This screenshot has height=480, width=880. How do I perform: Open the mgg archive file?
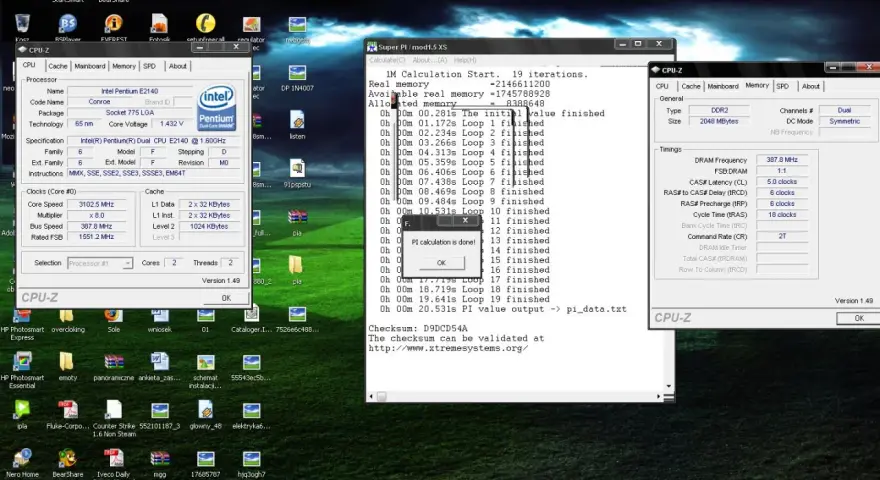(x=160, y=463)
